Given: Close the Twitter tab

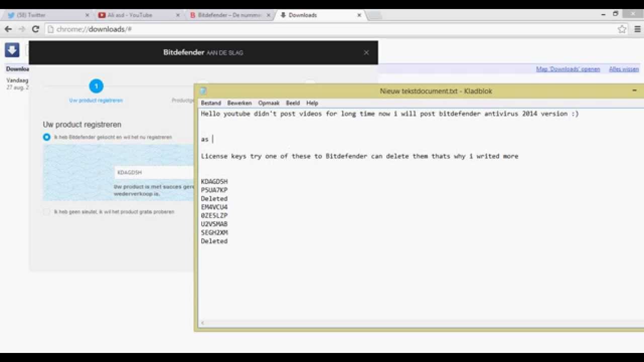Looking at the screenshot, I should click(87, 15).
